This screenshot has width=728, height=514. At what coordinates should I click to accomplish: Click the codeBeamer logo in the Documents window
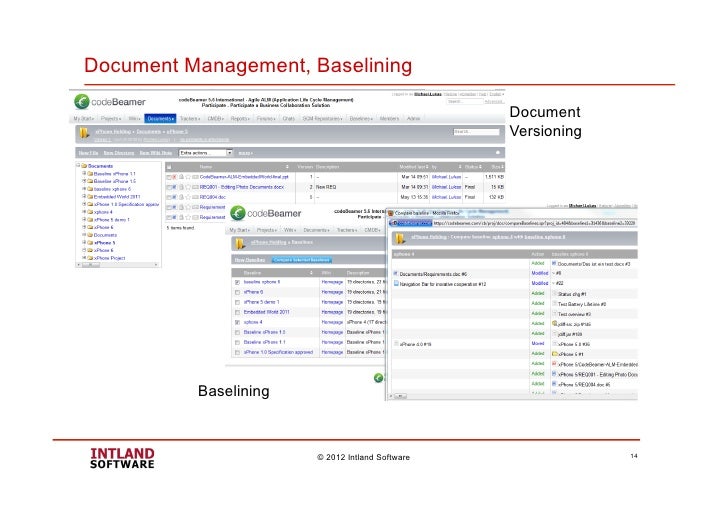(x=110, y=102)
